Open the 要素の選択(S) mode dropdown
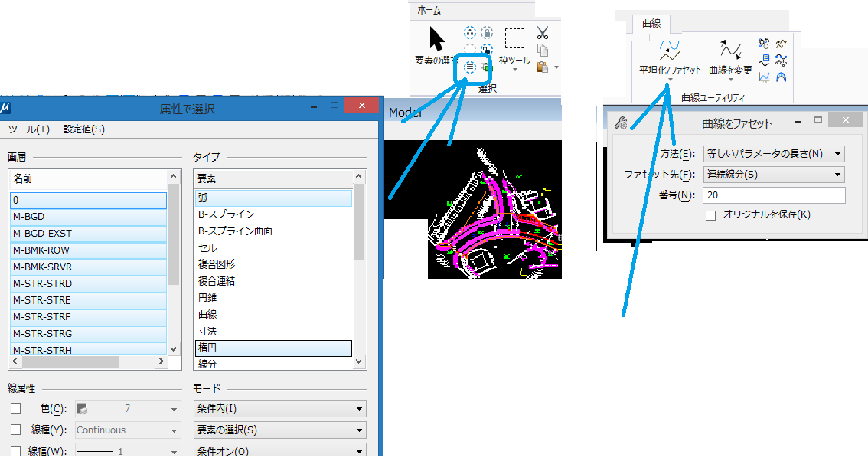Screen dimensions: 868x458 (279, 430)
